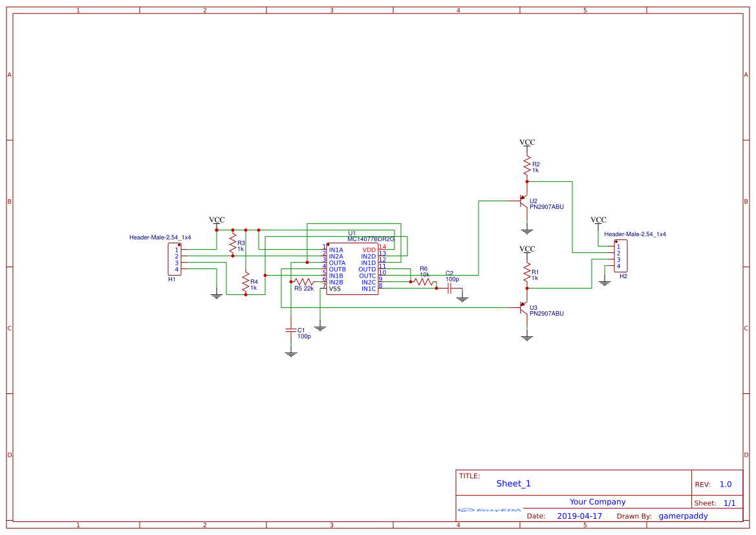The image size is (756, 535).
Task: Click the gamerpaddy drawn-by name
Action: coord(683,516)
